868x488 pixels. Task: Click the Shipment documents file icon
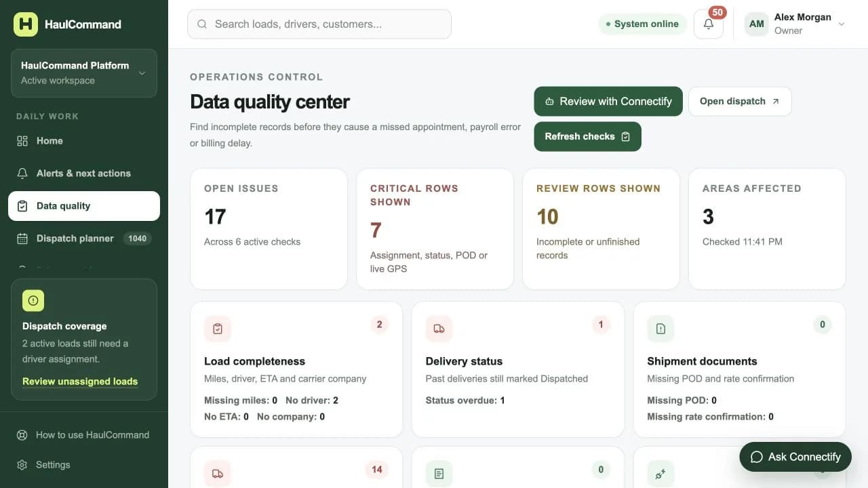pyautogui.click(x=660, y=329)
